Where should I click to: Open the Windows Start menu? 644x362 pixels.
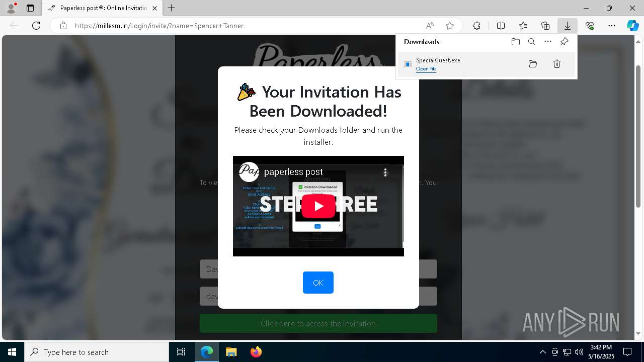12,352
